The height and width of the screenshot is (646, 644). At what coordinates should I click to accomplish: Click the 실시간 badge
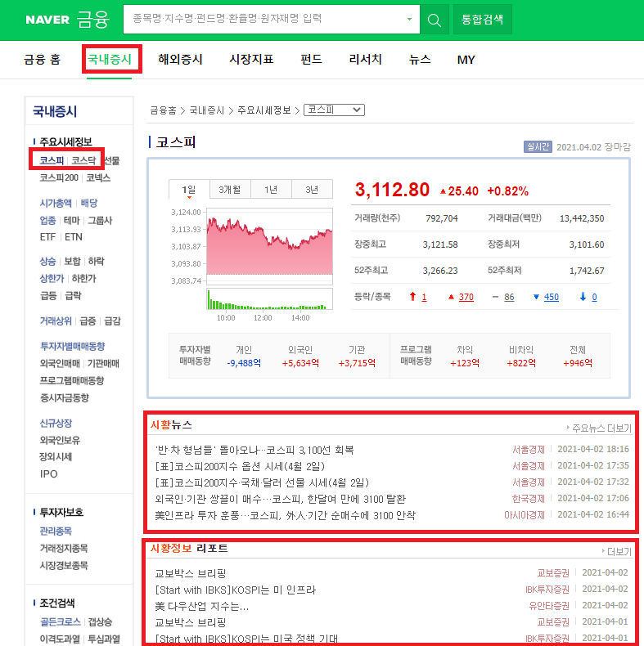[538, 146]
